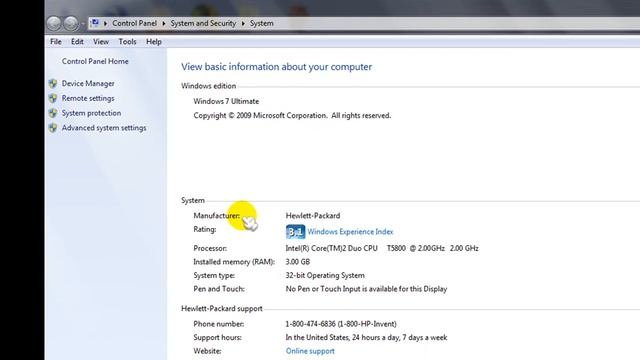Screen dimensions: 640x360
Task: Go to System and Security breadcrumb
Action: (x=203, y=23)
